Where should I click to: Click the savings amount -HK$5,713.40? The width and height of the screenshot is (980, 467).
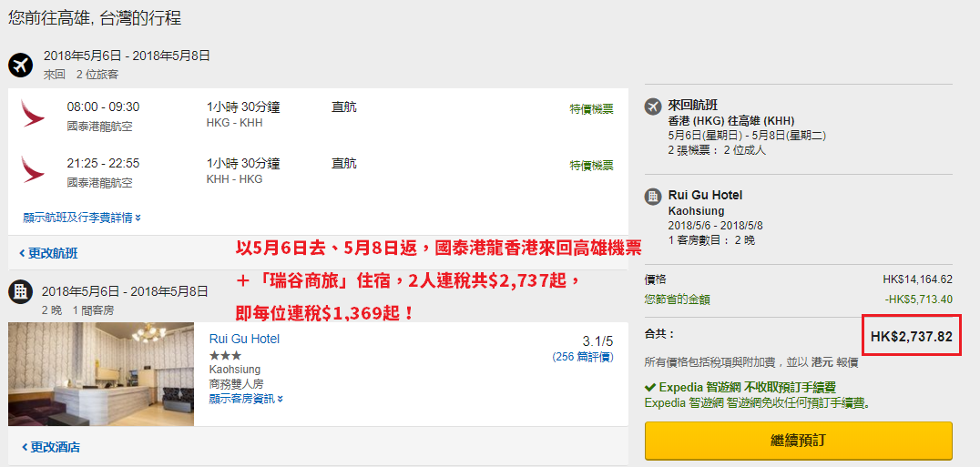(x=919, y=299)
